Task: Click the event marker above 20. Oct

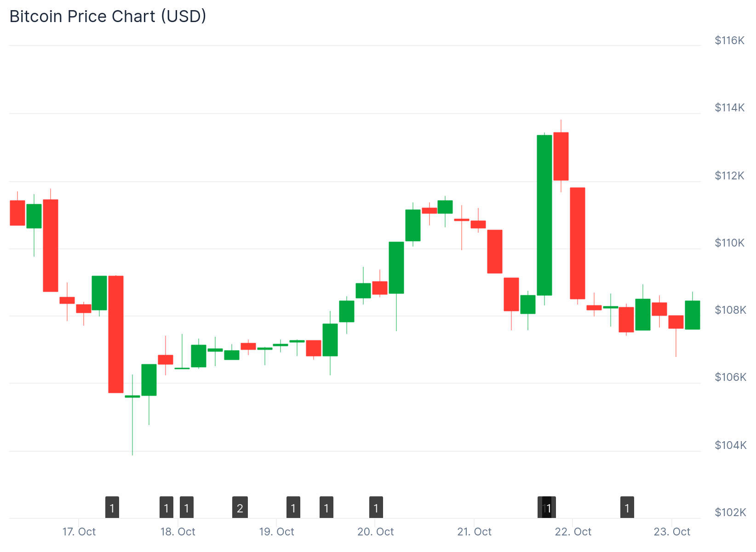Action: [x=376, y=507]
